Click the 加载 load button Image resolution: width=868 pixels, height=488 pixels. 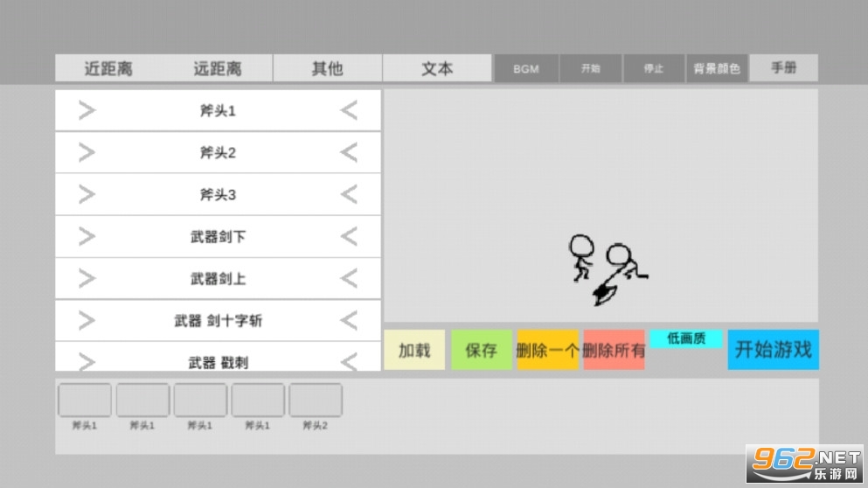tap(414, 350)
